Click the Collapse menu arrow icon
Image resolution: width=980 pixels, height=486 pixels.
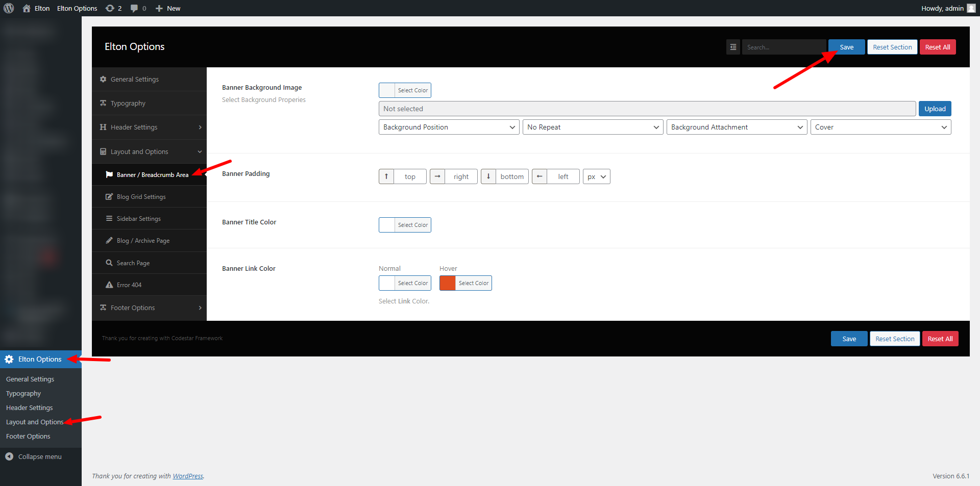tap(9, 456)
